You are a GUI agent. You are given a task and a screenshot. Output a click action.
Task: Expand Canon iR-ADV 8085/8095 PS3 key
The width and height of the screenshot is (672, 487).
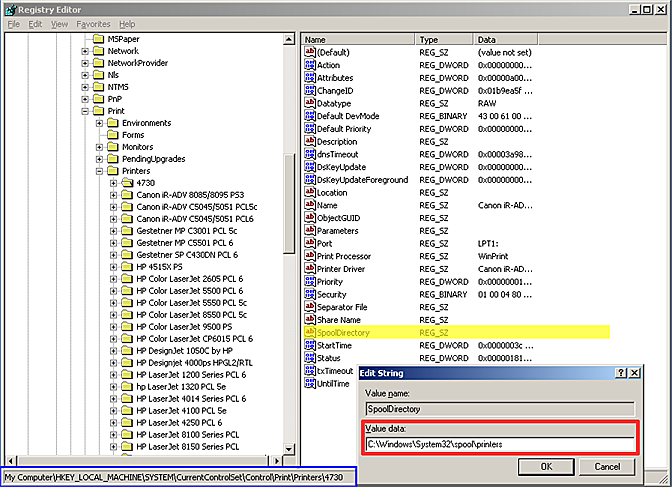(114, 195)
